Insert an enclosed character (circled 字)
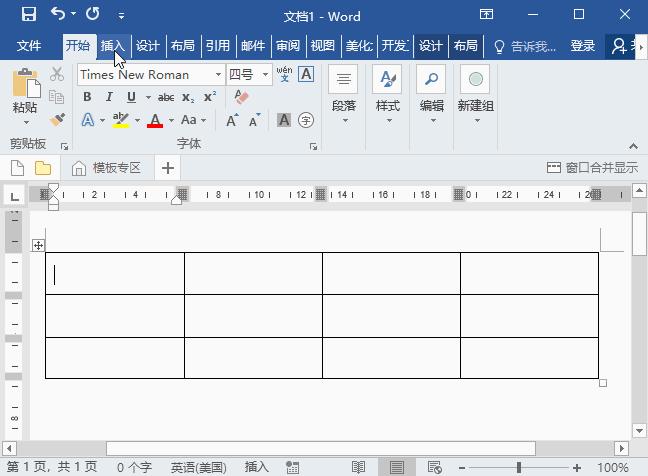648x476 pixels. [306, 120]
